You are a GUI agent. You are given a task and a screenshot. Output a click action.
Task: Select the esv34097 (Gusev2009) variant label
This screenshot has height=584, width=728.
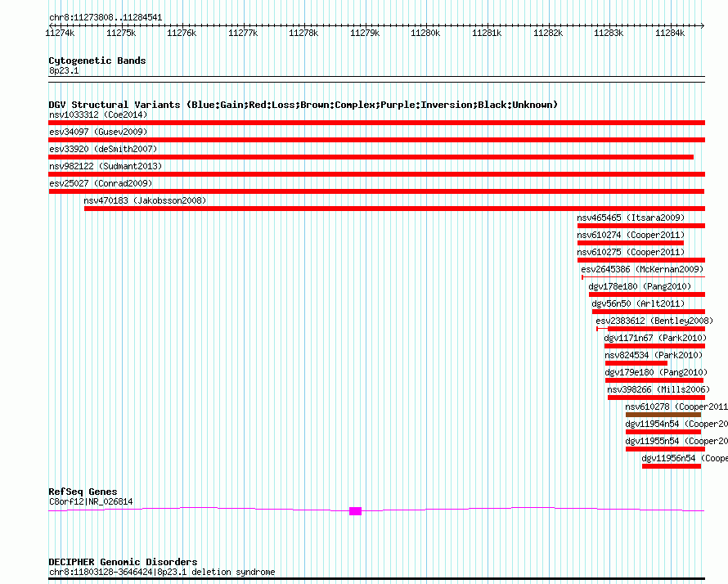[x=98, y=132]
